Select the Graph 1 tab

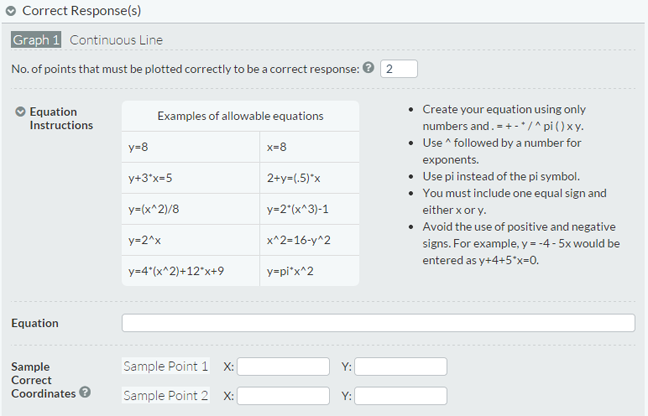point(36,40)
